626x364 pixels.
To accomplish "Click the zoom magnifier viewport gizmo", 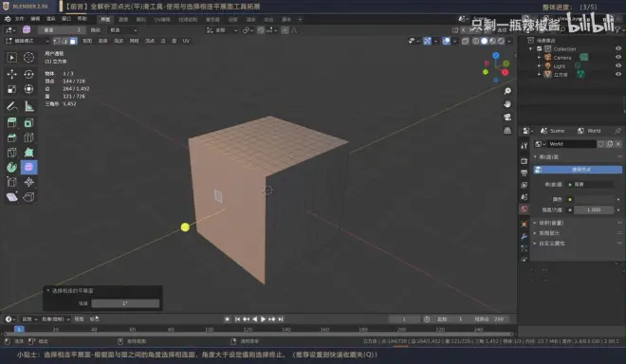I will tap(507, 91).
